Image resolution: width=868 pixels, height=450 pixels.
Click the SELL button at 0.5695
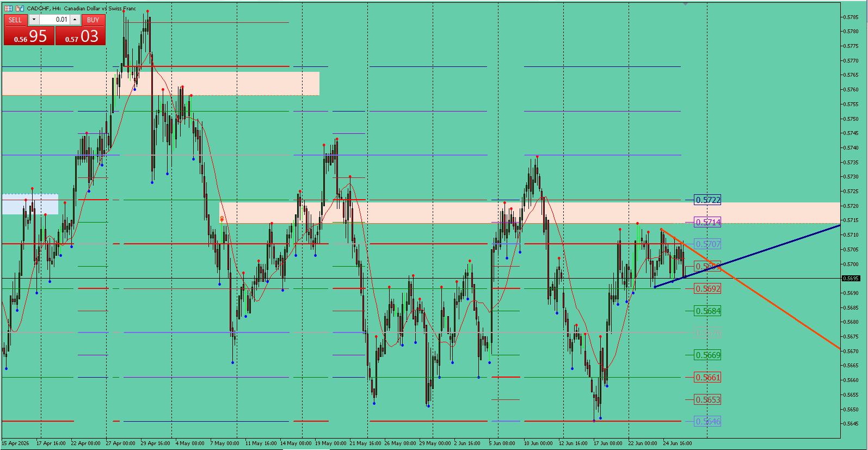coord(29,36)
